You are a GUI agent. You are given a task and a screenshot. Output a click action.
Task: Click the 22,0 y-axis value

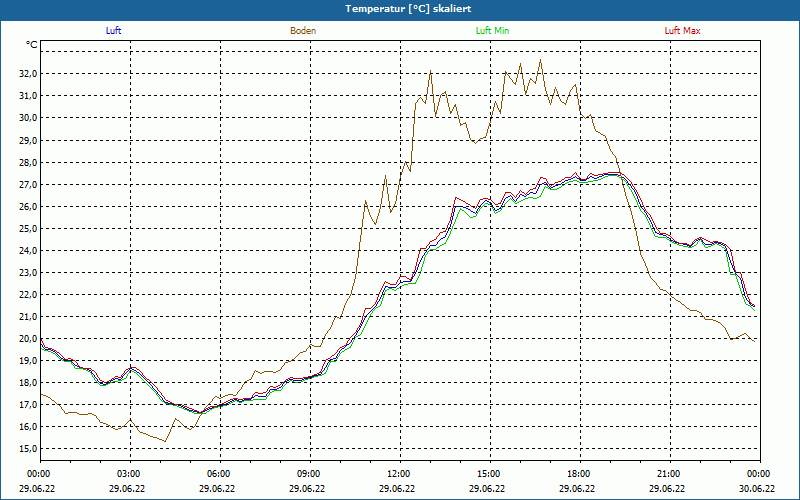tap(28, 294)
